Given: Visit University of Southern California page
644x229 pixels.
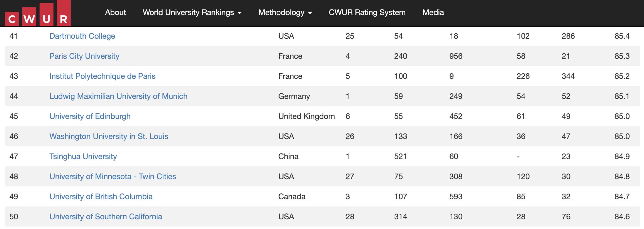Looking at the screenshot, I should (106, 217).
